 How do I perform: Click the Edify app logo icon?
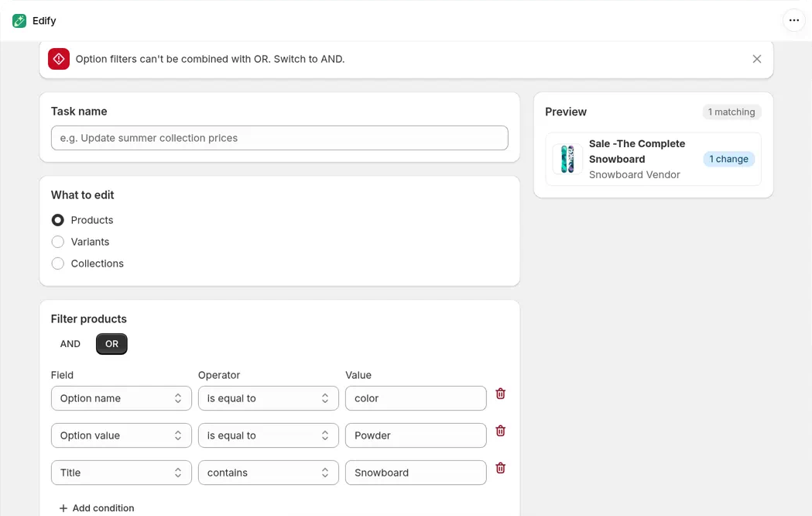[19, 21]
